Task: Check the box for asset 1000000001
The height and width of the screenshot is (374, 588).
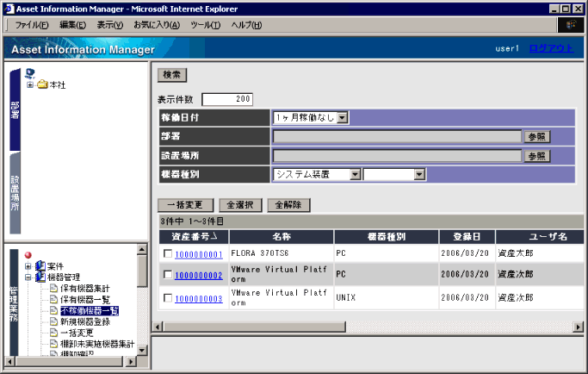Action: point(168,254)
